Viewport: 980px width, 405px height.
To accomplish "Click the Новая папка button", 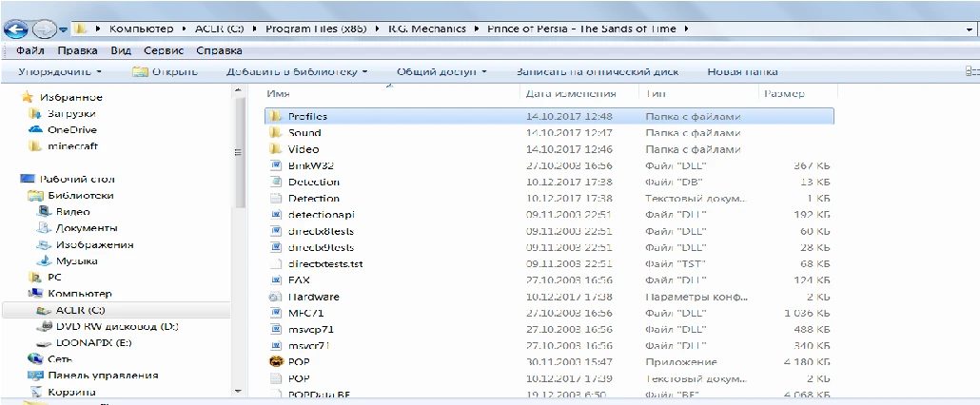I will point(742,71).
